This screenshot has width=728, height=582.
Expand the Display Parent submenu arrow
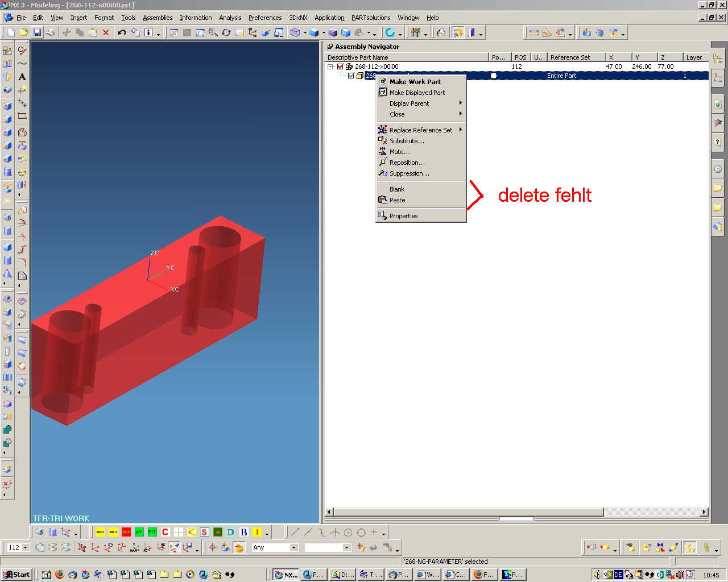coord(461,103)
